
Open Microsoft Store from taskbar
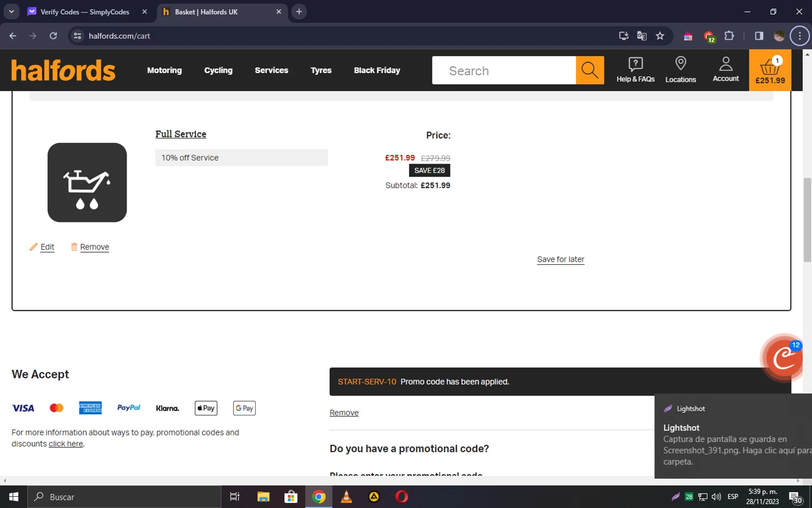coord(291,497)
